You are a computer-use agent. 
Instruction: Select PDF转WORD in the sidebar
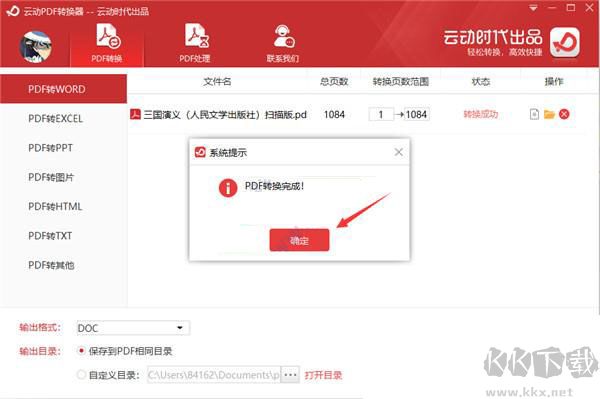[x=63, y=89]
